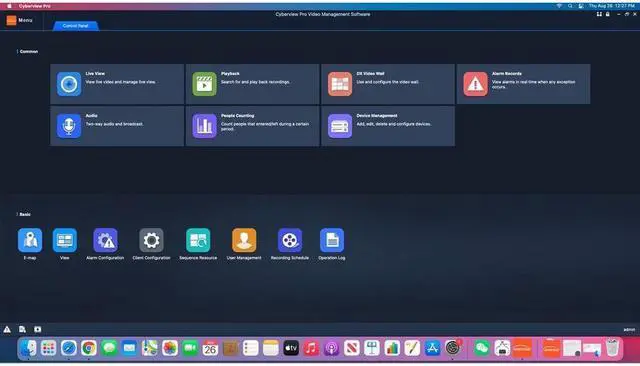Open Client Configuration gear icon
This screenshot has height=366, width=640.
151,240
